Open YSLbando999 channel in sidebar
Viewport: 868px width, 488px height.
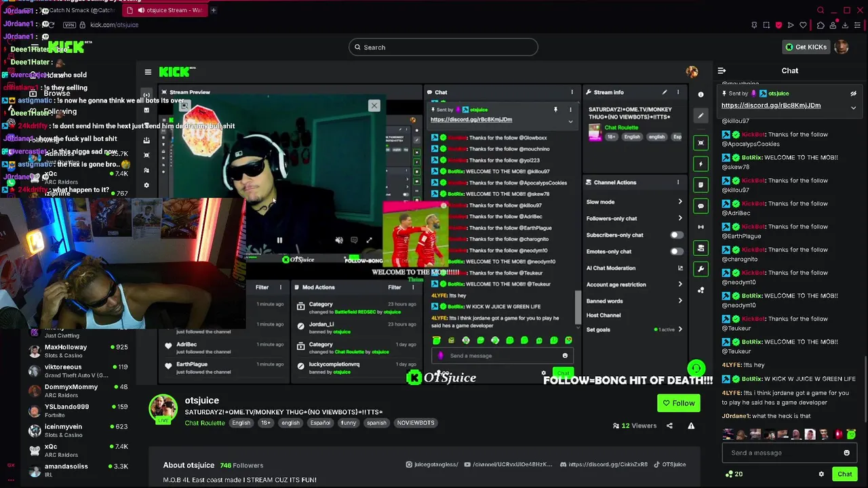pos(78,411)
